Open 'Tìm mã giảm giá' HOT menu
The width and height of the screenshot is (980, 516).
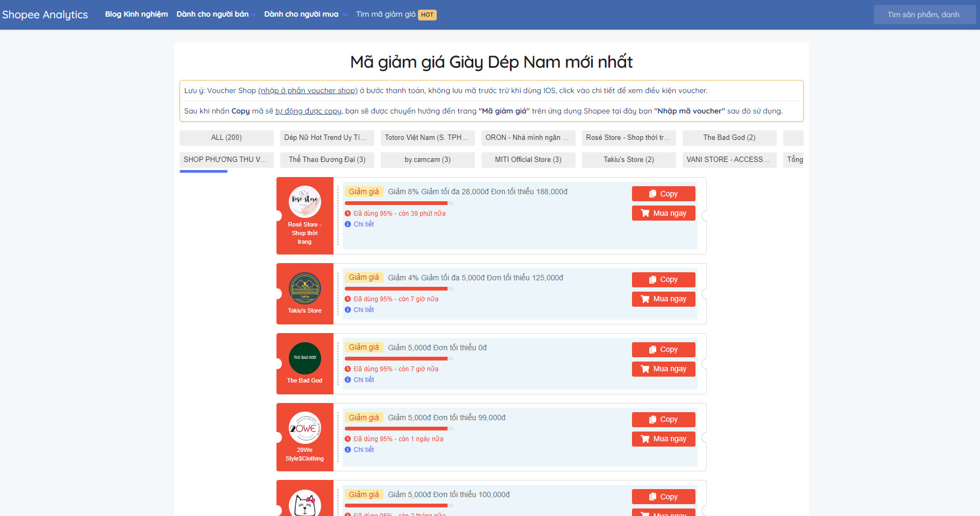pos(395,15)
